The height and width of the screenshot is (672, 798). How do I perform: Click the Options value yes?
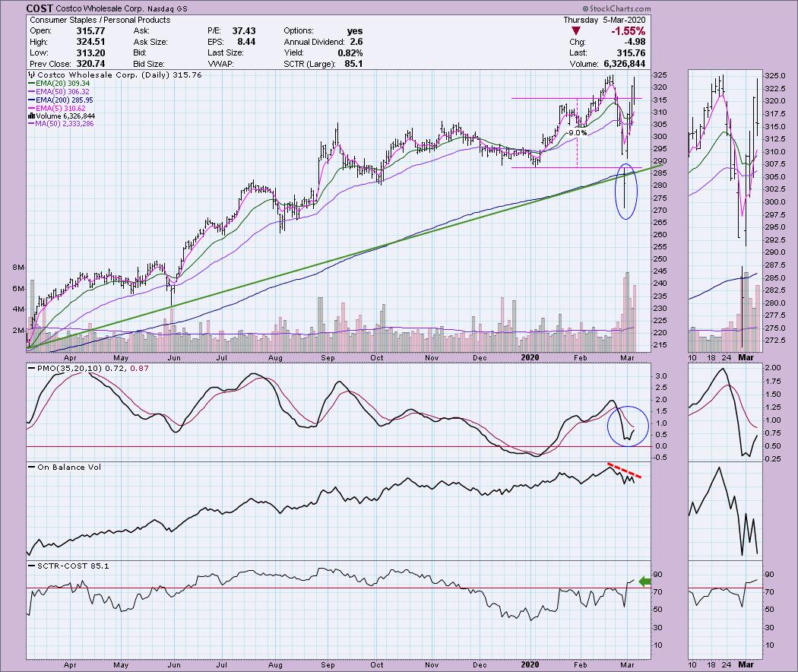355,31
